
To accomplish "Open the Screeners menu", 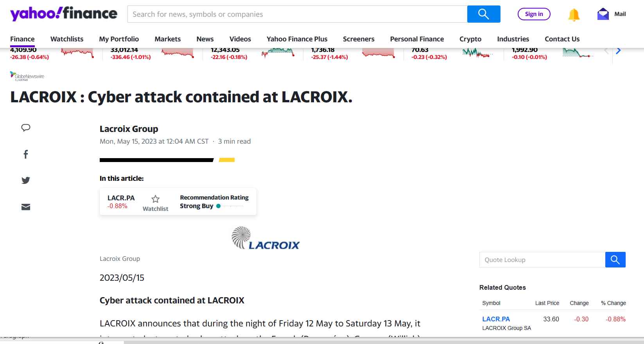I will pos(359,39).
